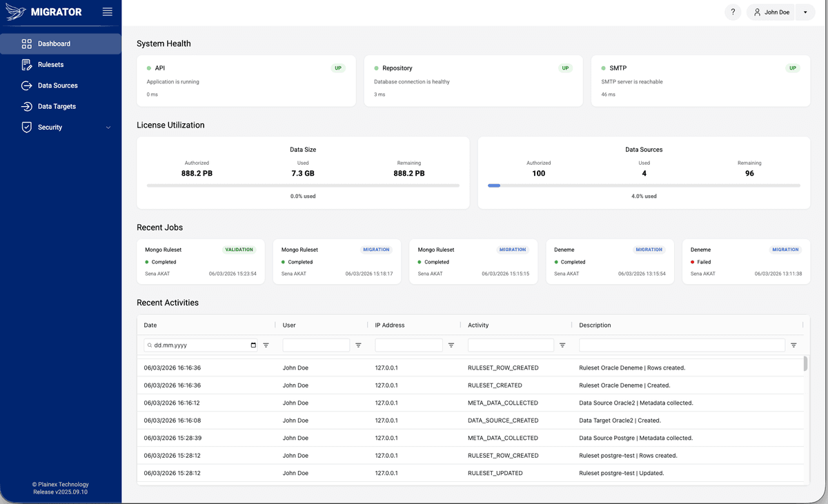
Task: Click the Repository UP status badge
Action: pos(565,68)
